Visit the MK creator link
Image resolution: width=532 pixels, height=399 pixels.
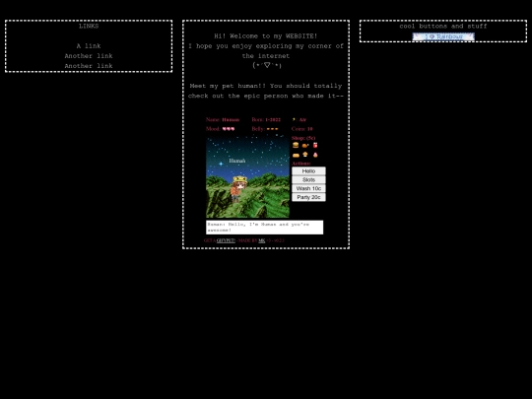262,240
